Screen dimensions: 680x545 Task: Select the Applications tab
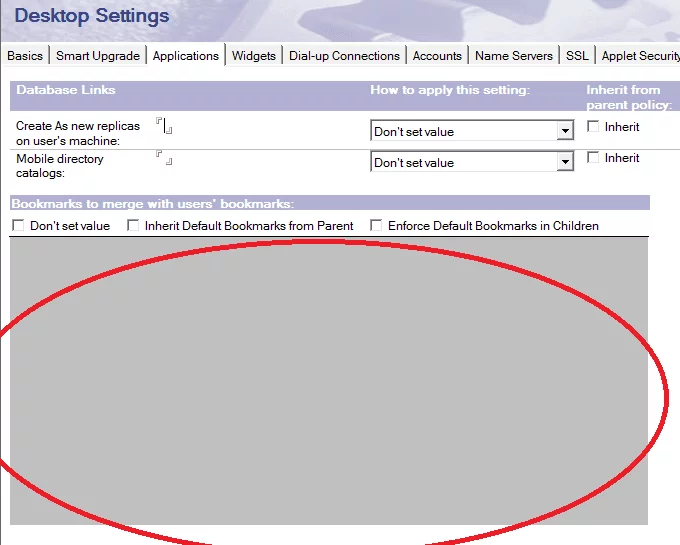click(x=185, y=56)
